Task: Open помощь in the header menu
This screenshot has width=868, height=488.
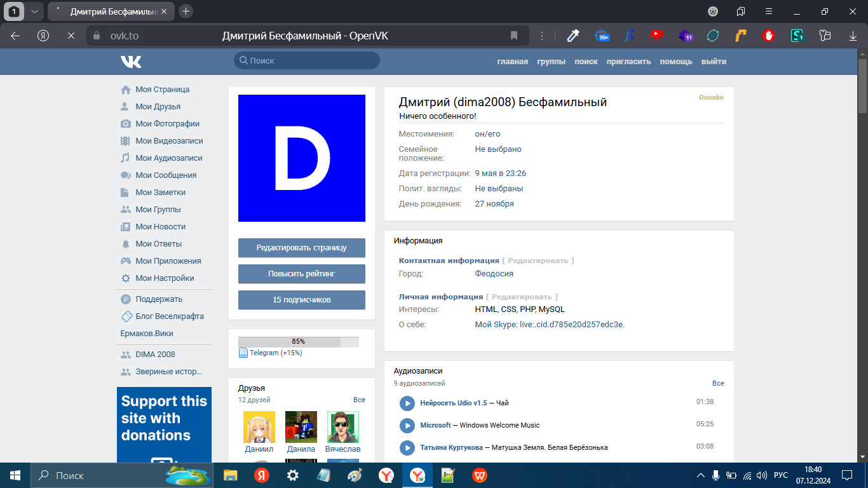Action: [676, 62]
